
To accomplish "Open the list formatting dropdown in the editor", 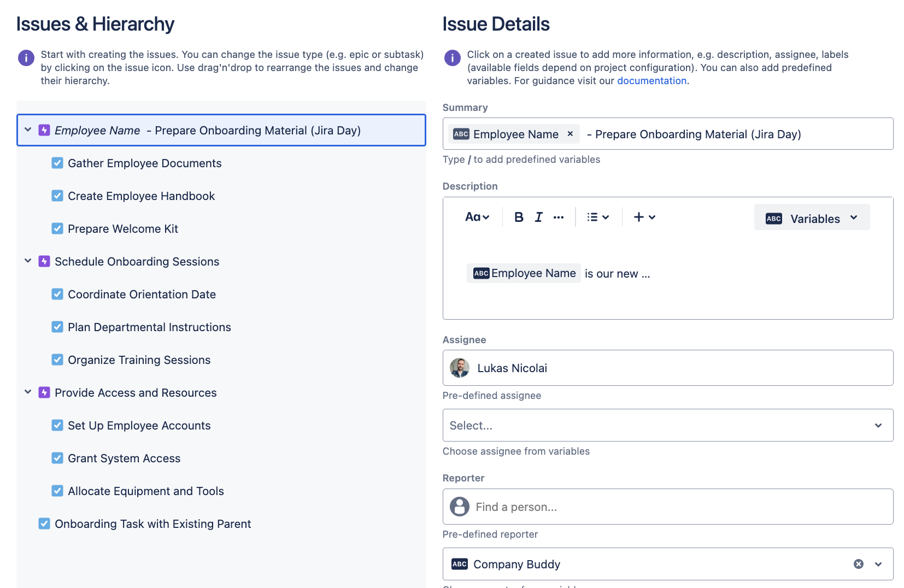I will pyautogui.click(x=597, y=216).
